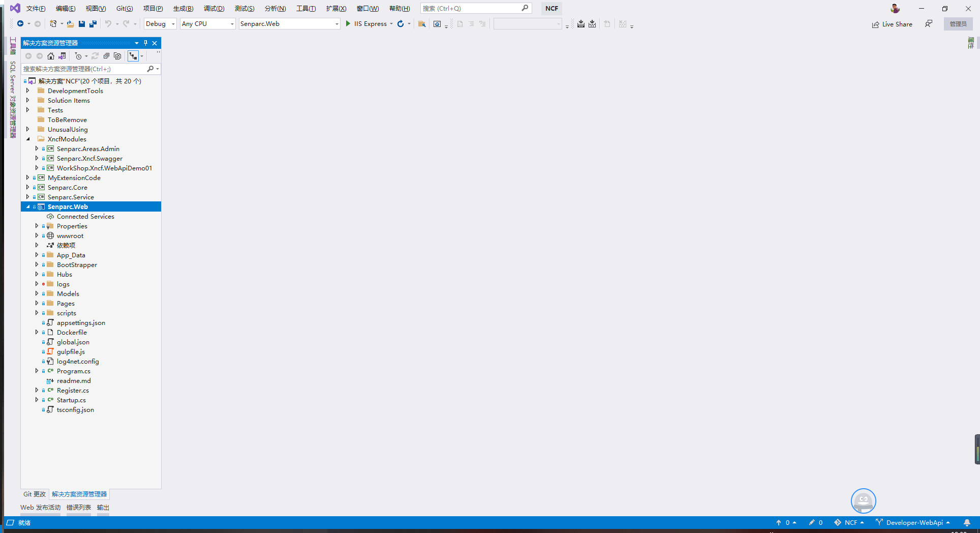Click the NCF solution name button
980x533 pixels.
[552, 8]
